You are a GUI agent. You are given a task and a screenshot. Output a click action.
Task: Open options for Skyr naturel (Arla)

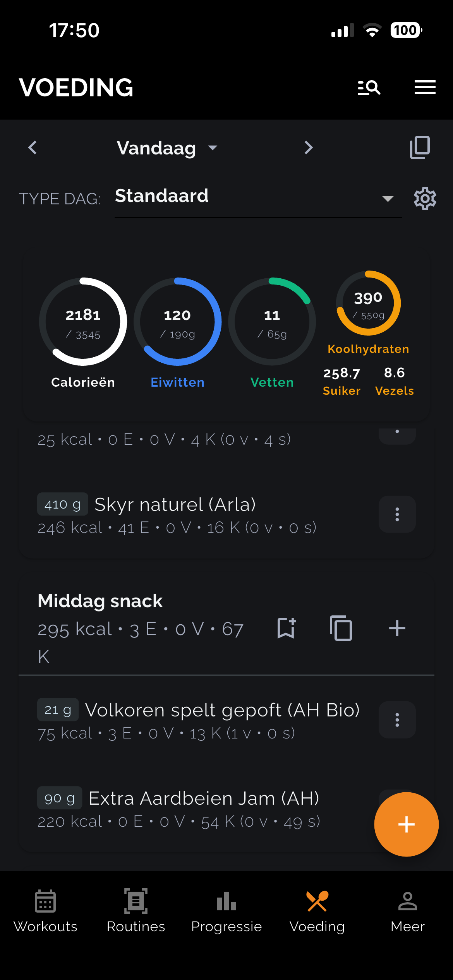[397, 514]
